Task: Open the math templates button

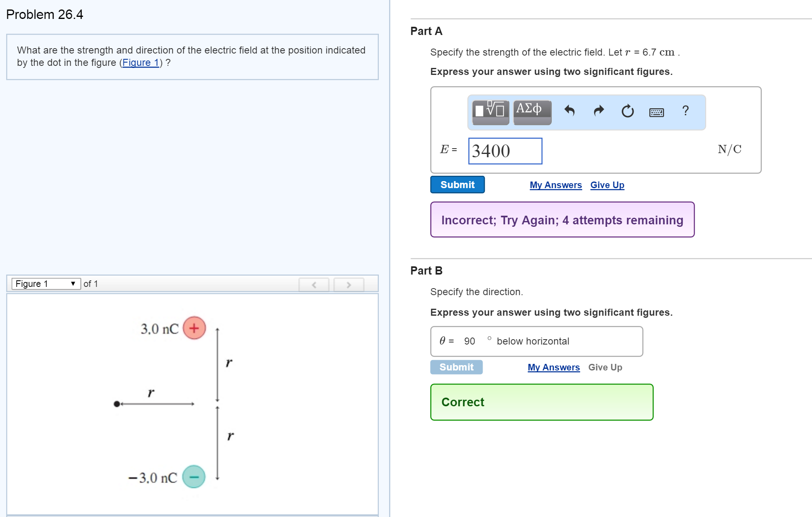Action: point(490,112)
